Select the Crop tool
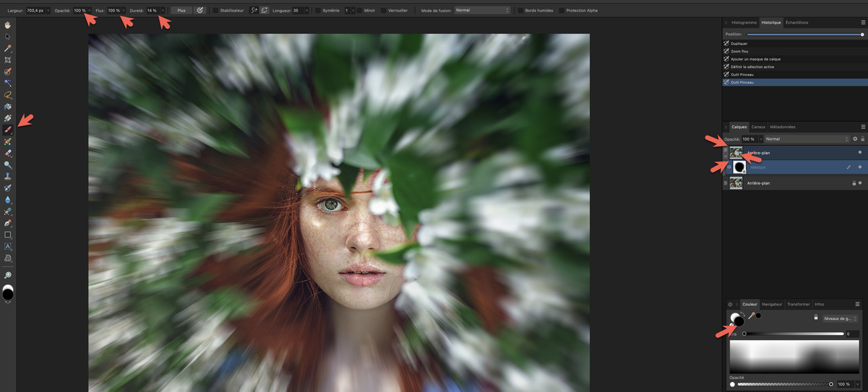The image size is (868, 392). [x=8, y=60]
